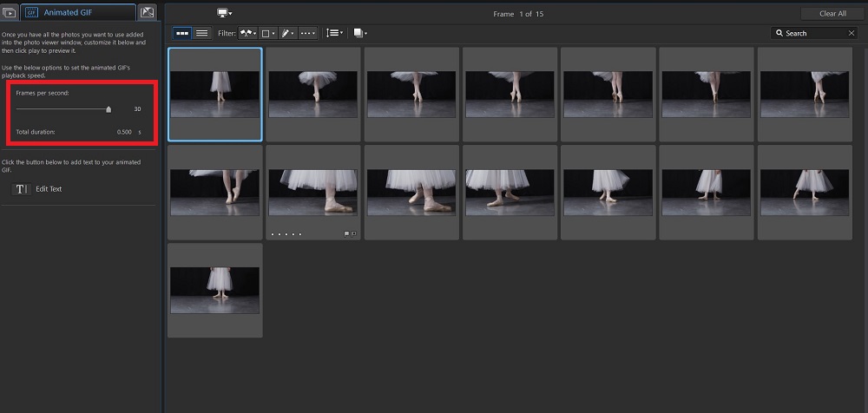Open the color label filter dropdown

click(268, 33)
